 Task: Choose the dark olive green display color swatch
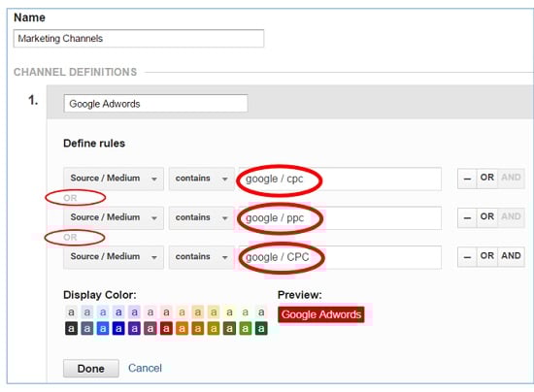coord(229,329)
